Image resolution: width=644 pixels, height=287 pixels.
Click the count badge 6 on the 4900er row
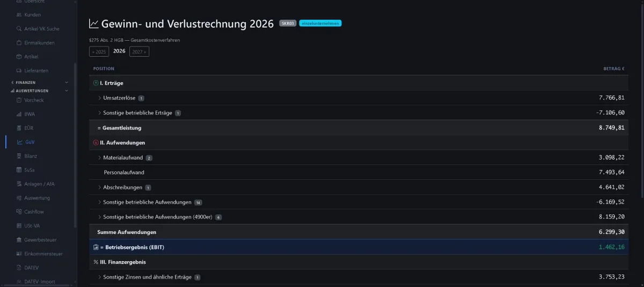click(218, 217)
